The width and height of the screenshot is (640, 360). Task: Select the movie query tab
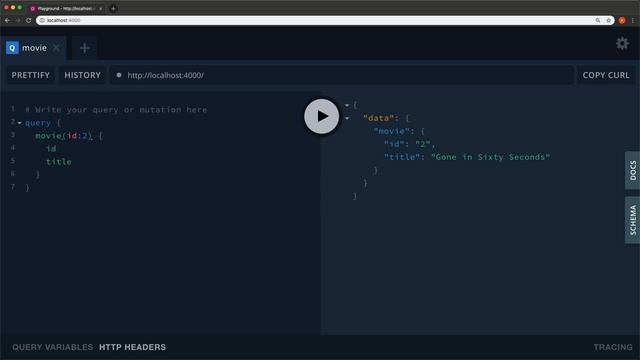(x=33, y=48)
